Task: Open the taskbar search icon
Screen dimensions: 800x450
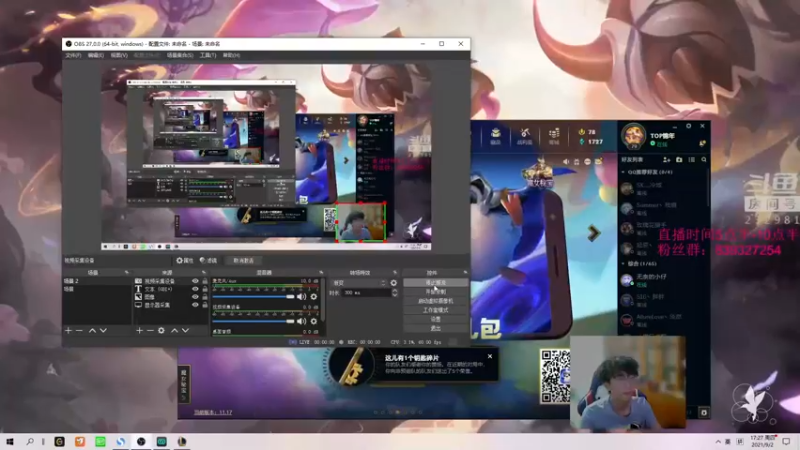Action: (30, 441)
